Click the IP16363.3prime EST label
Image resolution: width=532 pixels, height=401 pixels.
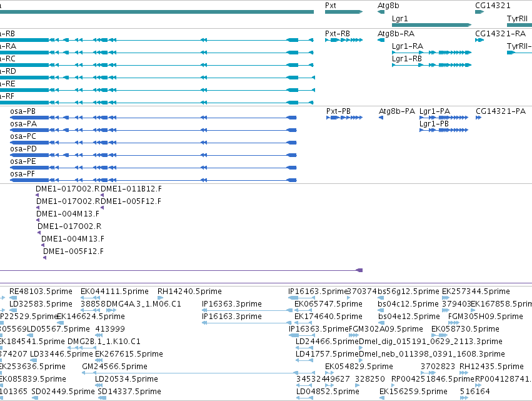tap(232, 304)
